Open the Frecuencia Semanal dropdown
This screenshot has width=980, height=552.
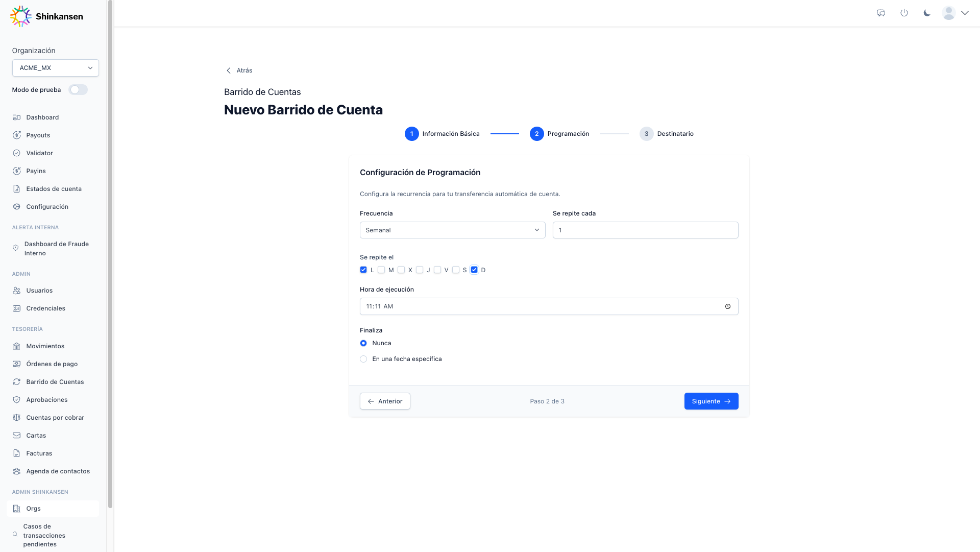coord(452,230)
